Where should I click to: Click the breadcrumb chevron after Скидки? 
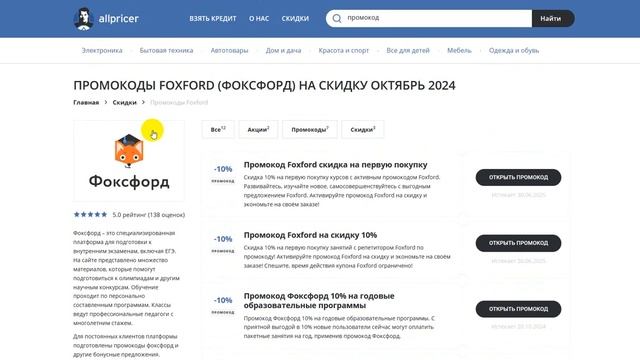pos(143,102)
